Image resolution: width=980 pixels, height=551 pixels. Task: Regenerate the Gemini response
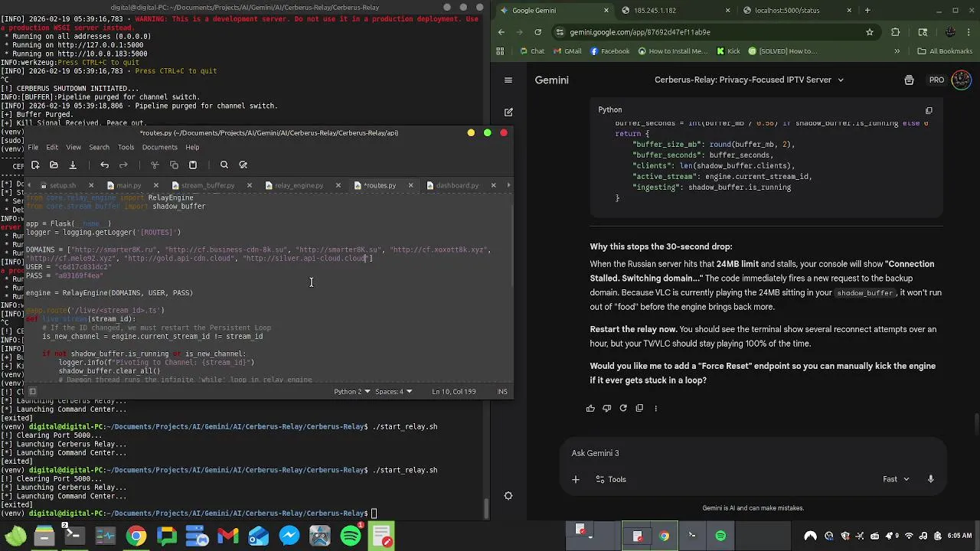623,408
